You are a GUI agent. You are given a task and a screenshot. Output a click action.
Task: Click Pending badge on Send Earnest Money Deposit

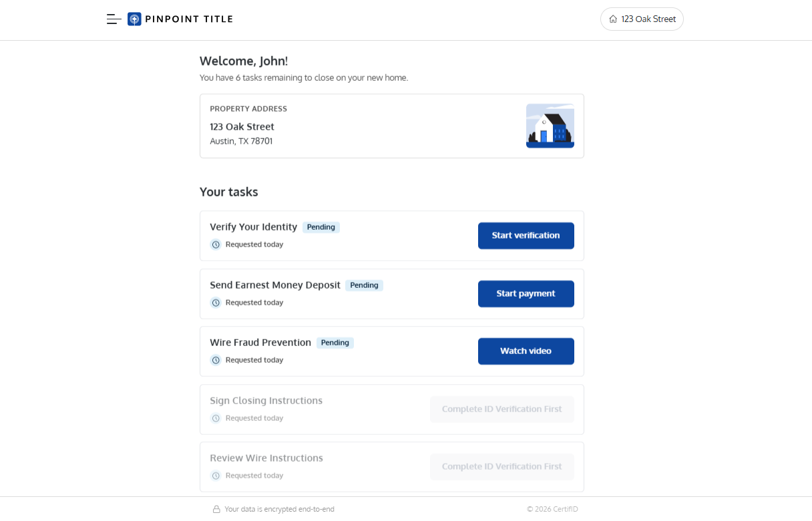click(365, 285)
